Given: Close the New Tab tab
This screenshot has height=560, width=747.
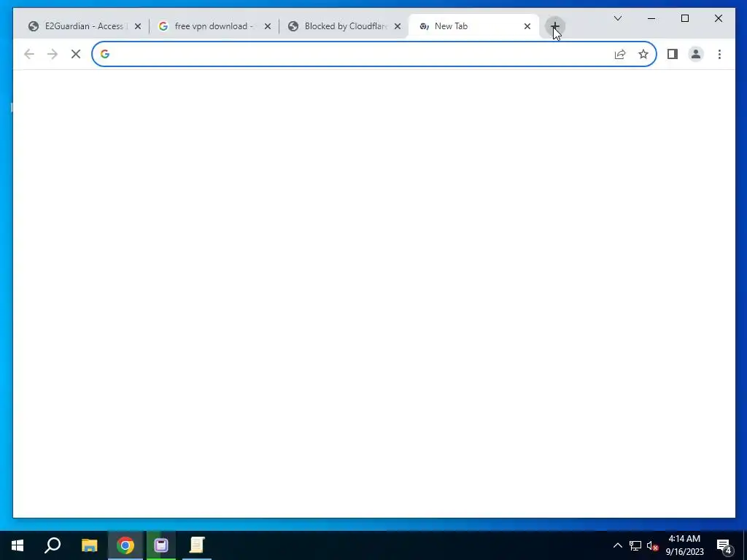Looking at the screenshot, I should click(x=527, y=26).
